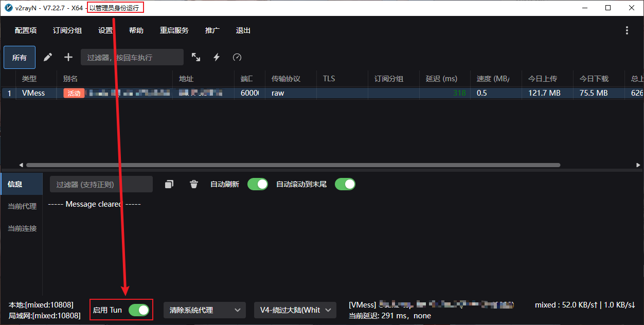Toggle the 自动滚动到末尾 switch
644x325 pixels.
345,184
